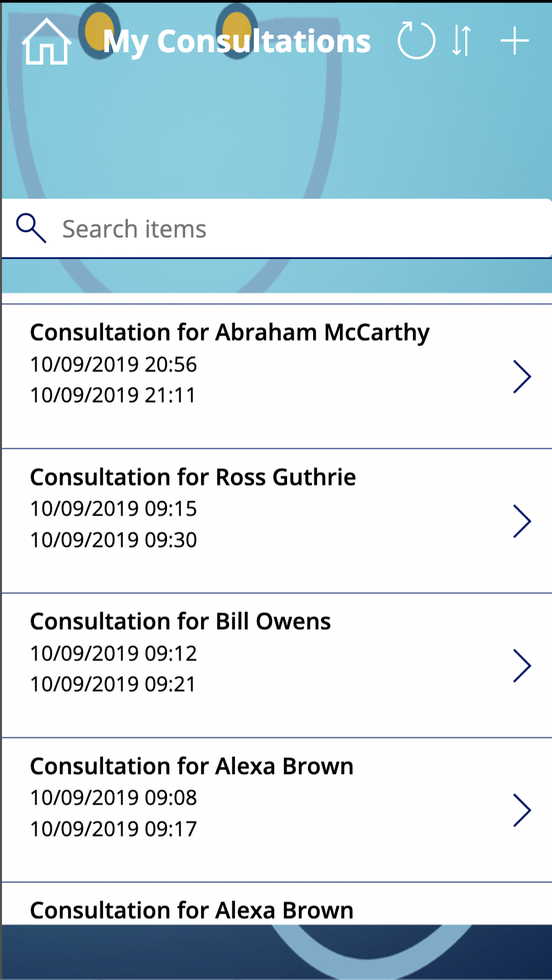Viewport: 552px width, 980px height.
Task: Click end time 10/09/2019 21:11
Action: click(x=114, y=395)
